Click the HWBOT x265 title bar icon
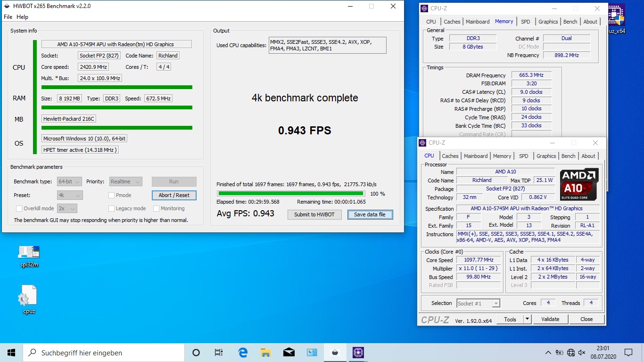644x362 pixels. [7, 6]
